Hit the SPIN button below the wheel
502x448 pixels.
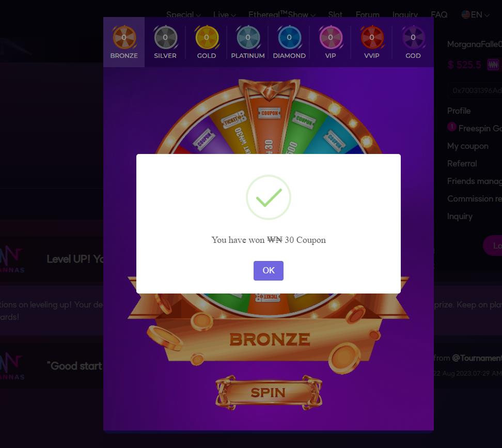click(269, 393)
